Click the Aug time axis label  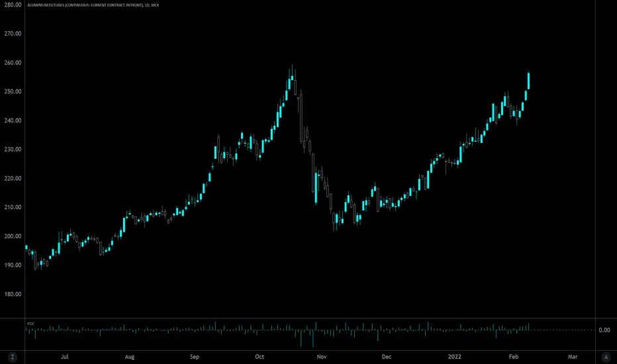click(130, 357)
